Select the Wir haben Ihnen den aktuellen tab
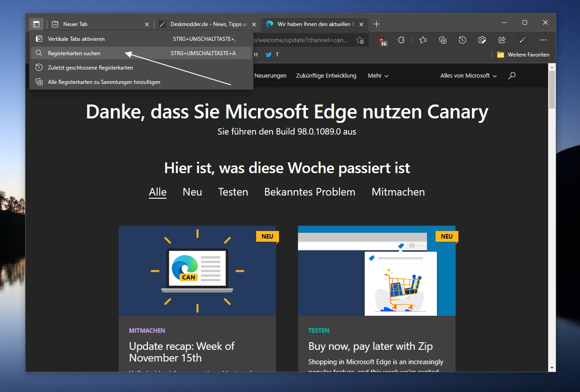Screen dimensions: 580x392 [315, 24]
